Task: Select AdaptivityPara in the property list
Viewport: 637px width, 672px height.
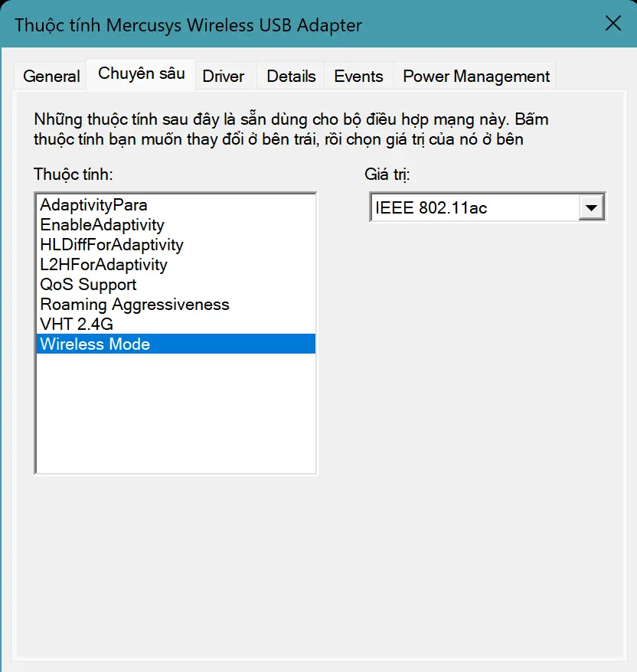Action: pos(176,205)
